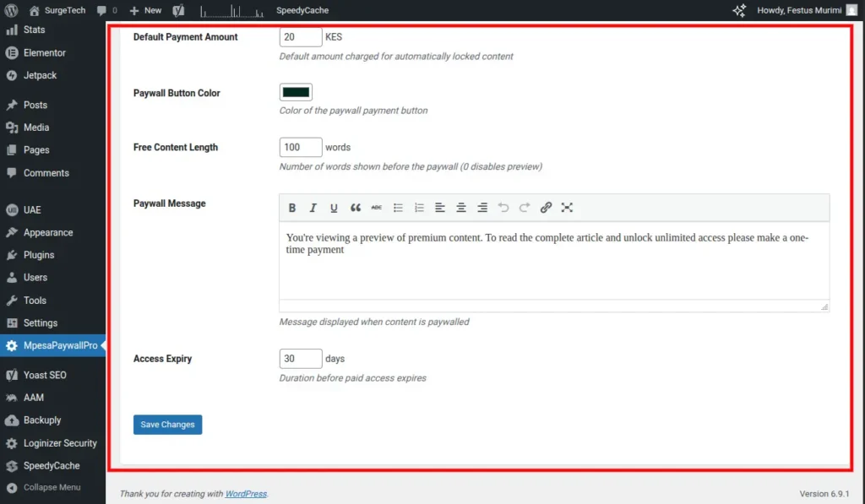The image size is (865, 504).
Task: Click the Save Changes button
Action: click(167, 425)
